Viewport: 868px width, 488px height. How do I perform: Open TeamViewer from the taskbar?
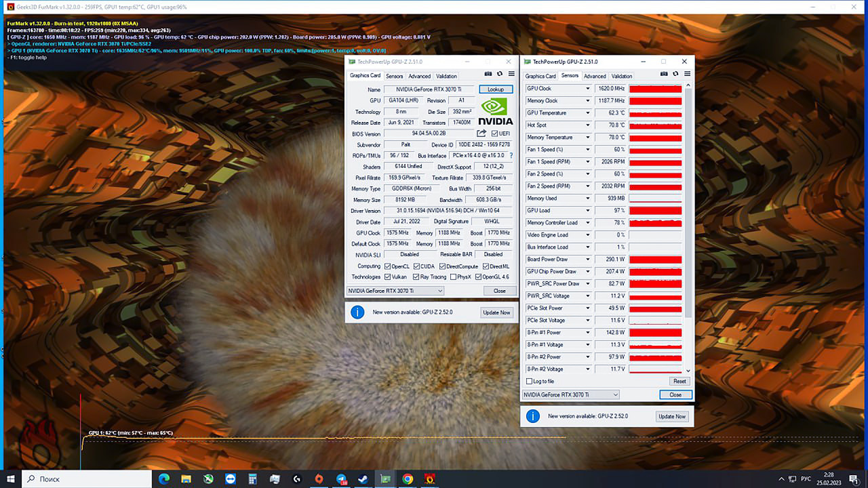coord(230,479)
